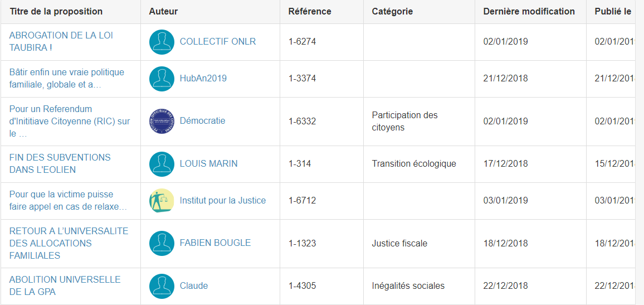The width and height of the screenshot is (644, 305).
Task: Click the Démocratie petition logo
Action: click(162, 121)
